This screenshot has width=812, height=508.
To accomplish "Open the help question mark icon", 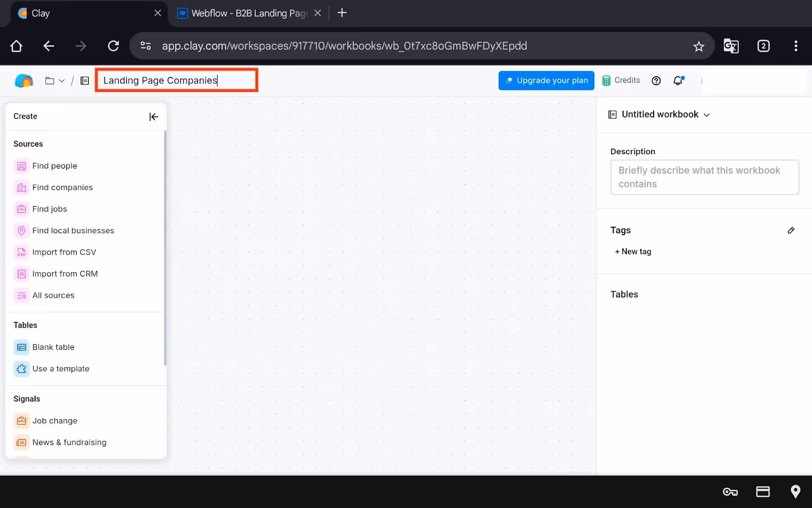I will point(656,81).
